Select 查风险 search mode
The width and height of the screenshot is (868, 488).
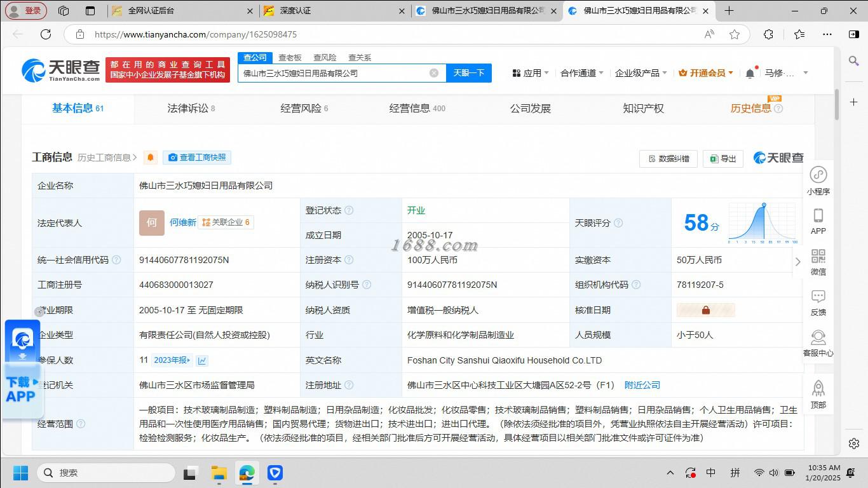(x=325, y=57)
